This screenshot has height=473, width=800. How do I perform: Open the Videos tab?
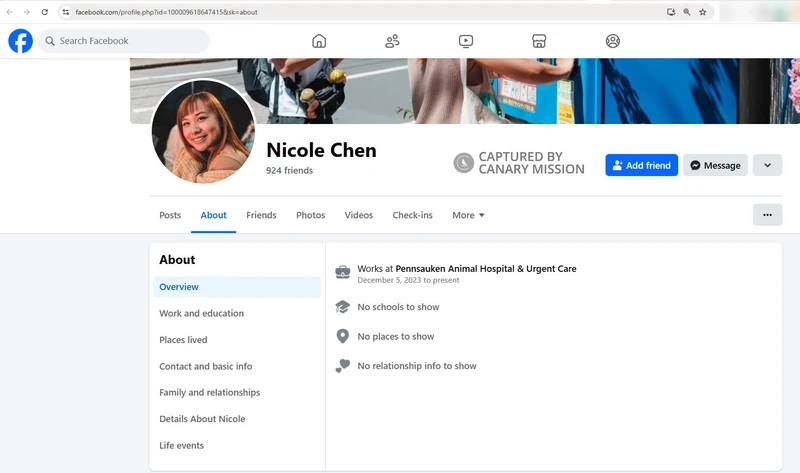tap(359, 215)
